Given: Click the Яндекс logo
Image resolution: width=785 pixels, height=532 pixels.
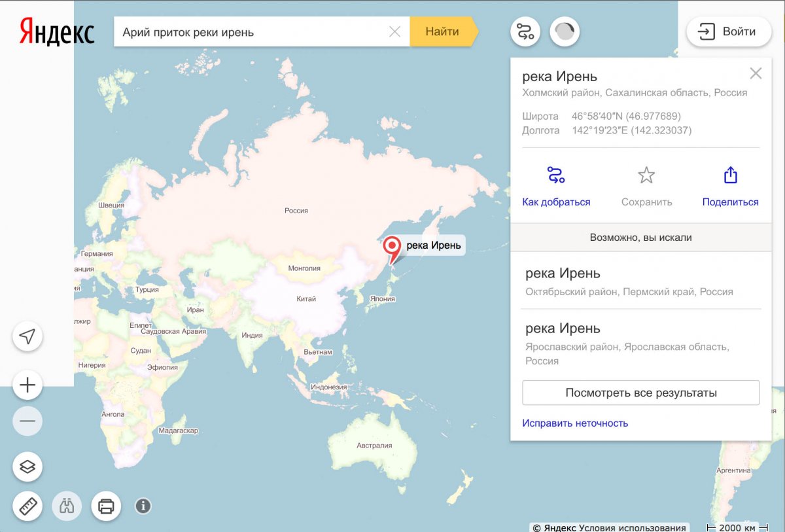Looking at the screenshot, I should [x=57, y=31].
